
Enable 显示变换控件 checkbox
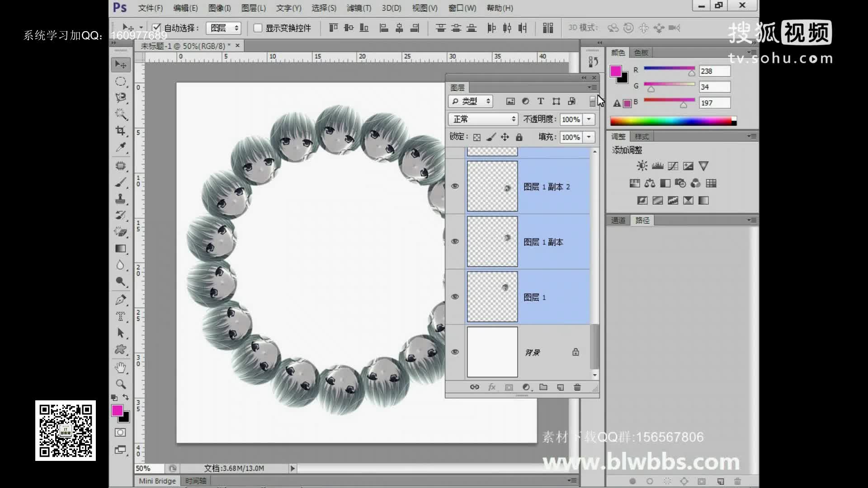coord(258,28)
